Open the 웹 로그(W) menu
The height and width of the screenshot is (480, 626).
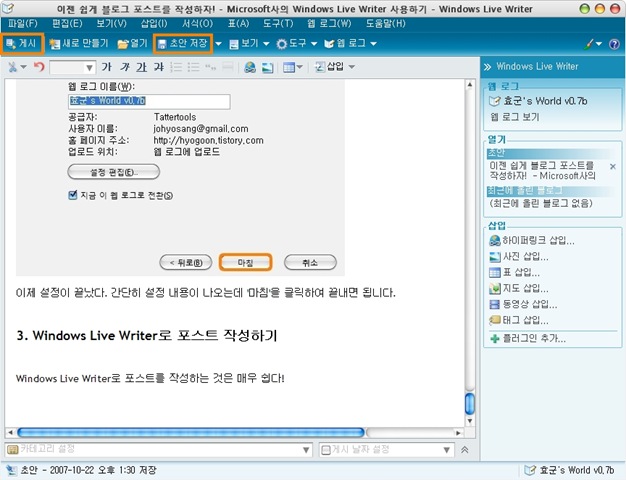point(329,24)
